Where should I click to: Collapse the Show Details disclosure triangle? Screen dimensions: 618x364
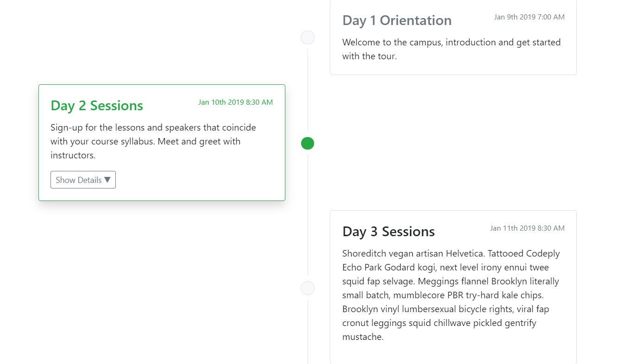tap(108, 180)
